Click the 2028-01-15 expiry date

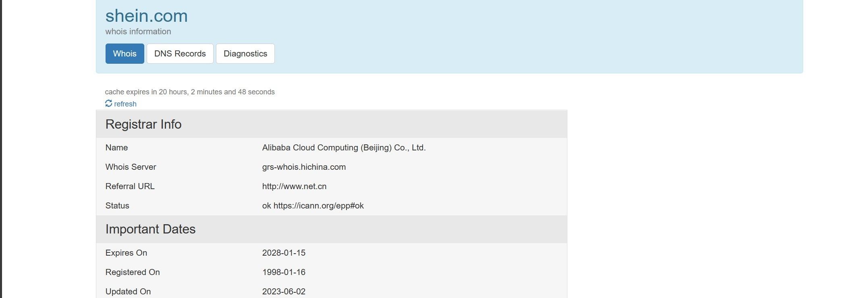pos(284,253)
